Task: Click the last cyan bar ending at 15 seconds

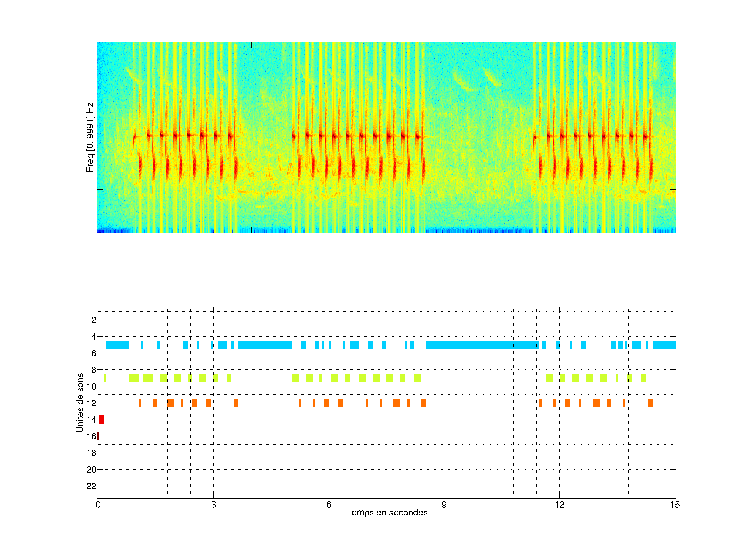Action: click(x=664, y=345)
